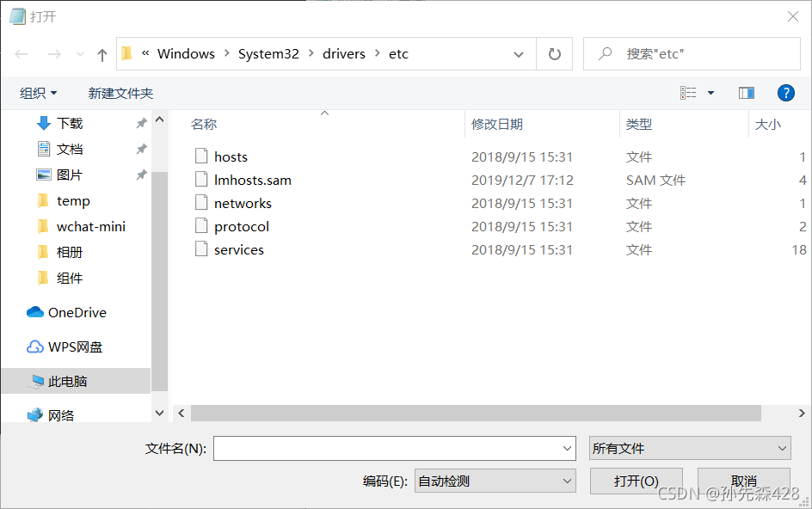The width and height of the screenshot is (812, 509).
Task: Click SAM 文件 type cell
Action: coord(655,181)
